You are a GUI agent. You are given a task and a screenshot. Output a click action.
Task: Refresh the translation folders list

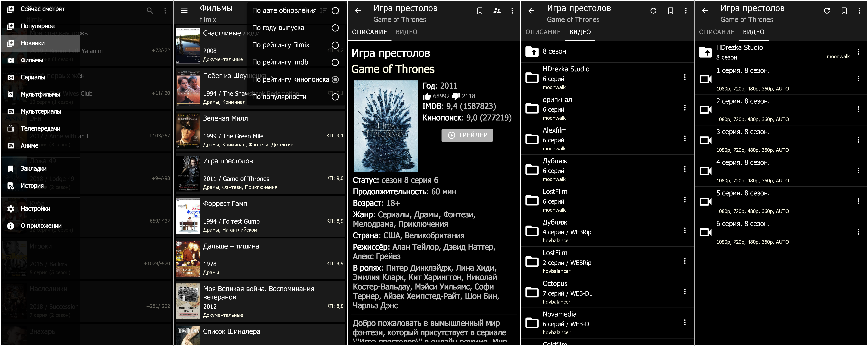[653, 11]
